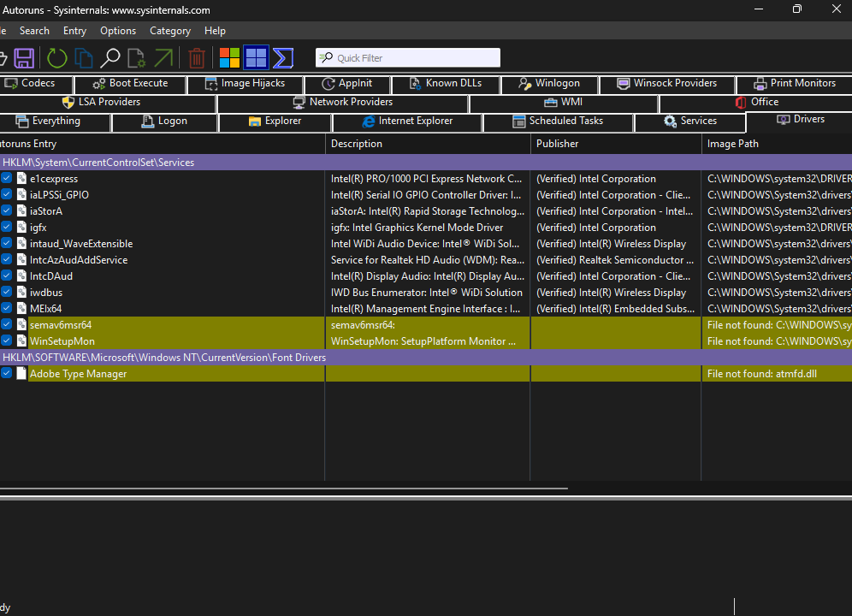Image resolution: width=852 pixels, height=616 pixels.
Task: Uncheck the e1cexpress entry
Action: point(7,178)
